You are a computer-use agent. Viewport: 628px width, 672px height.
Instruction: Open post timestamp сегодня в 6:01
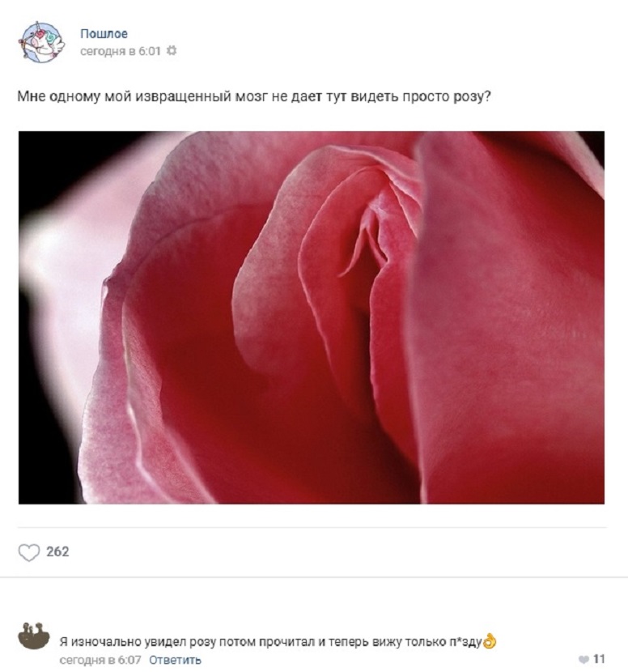pos(121,51)
